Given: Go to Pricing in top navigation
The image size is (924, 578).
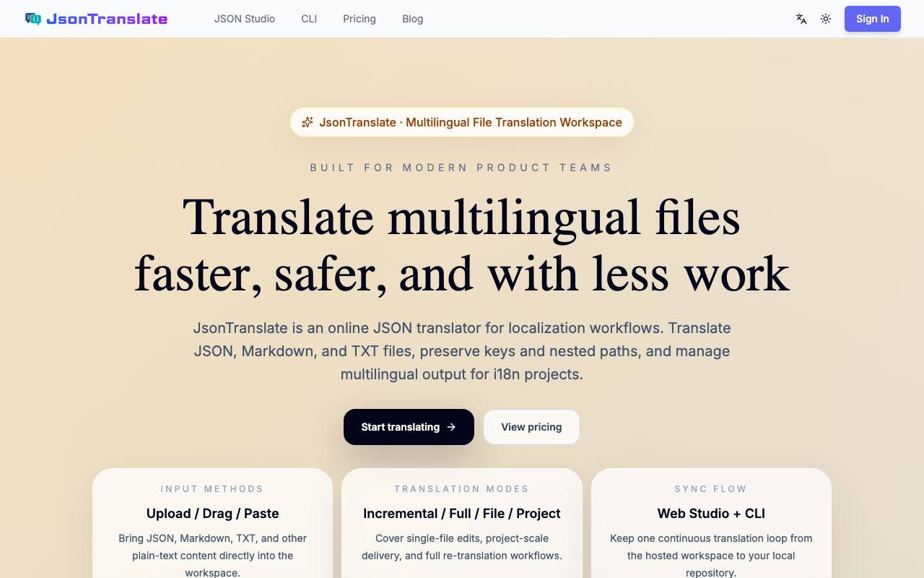Looking at the screenshot, I should pos(359,19).
